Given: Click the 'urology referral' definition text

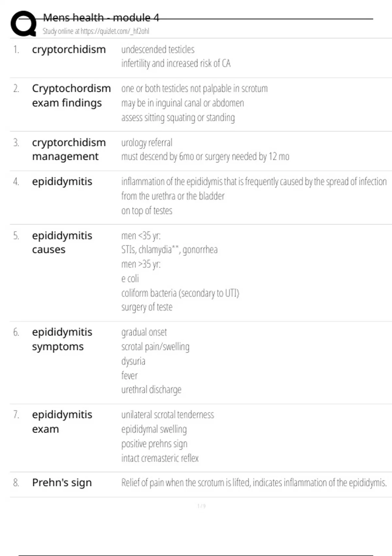Looking at the screenshot, I should (147, 143).
